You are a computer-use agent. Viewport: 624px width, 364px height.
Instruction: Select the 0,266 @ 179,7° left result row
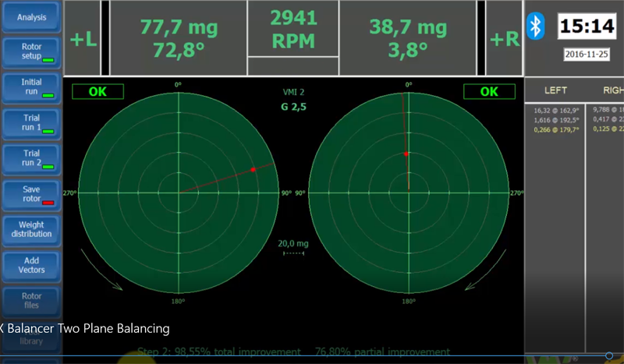tap(555, 130)
